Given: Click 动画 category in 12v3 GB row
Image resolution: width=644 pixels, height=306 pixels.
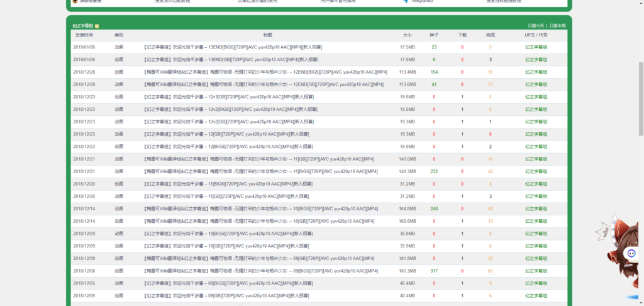Looking at the screenshot, I should (x=119, y=97).
